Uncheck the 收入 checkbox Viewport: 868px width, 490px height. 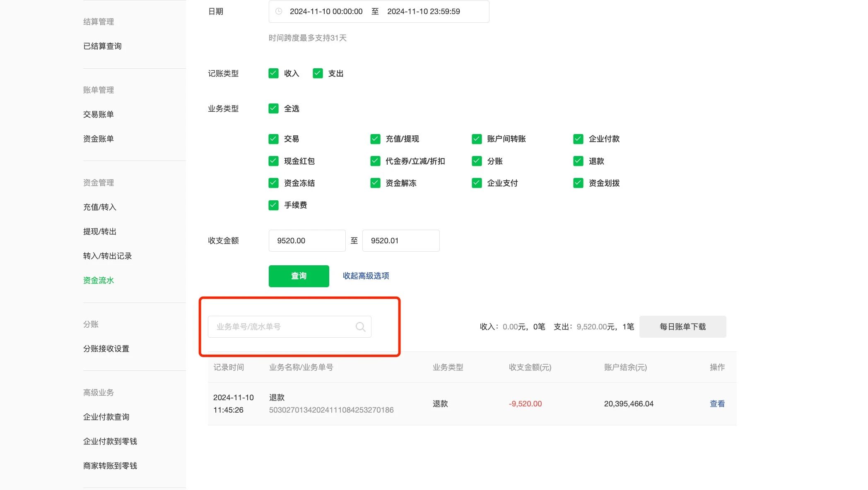(273, 74)
